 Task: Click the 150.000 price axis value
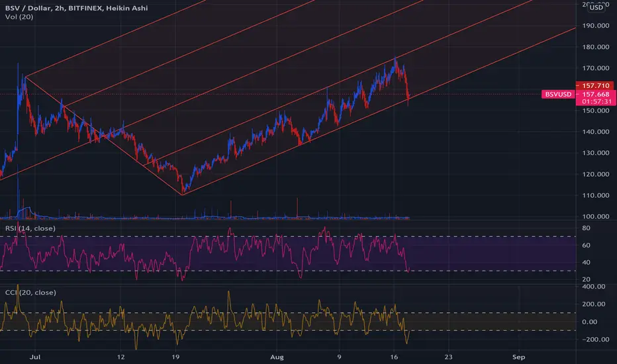pos(595,111)
